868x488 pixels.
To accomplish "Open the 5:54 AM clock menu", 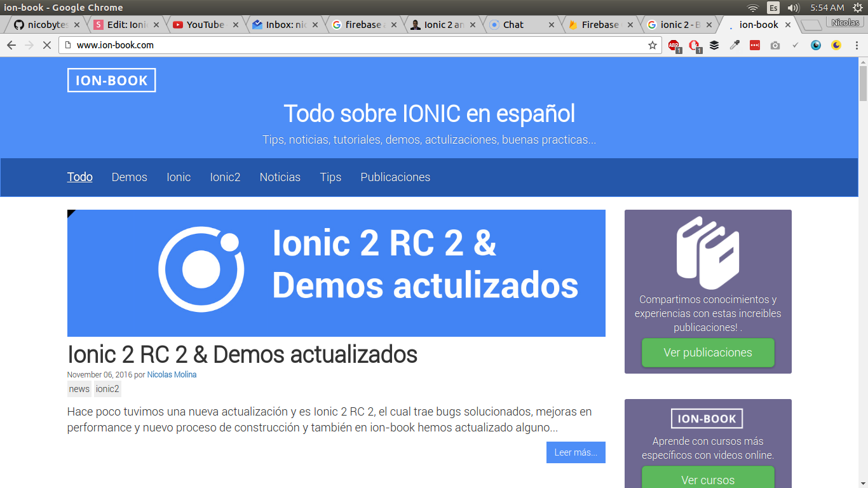I will (827, 8).
